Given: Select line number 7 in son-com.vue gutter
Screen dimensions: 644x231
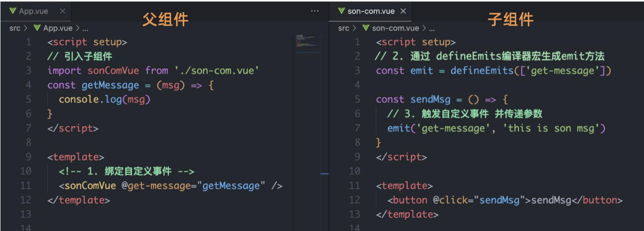Looking at the screenshot, I should coord(358,129).
